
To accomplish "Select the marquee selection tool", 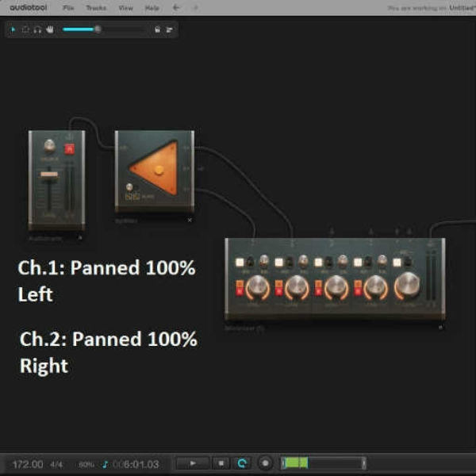I will pyautogui.click(x=25, y=29).
